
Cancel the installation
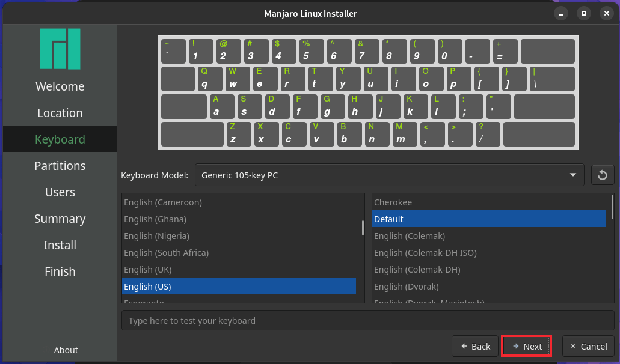tap(588, 347)
